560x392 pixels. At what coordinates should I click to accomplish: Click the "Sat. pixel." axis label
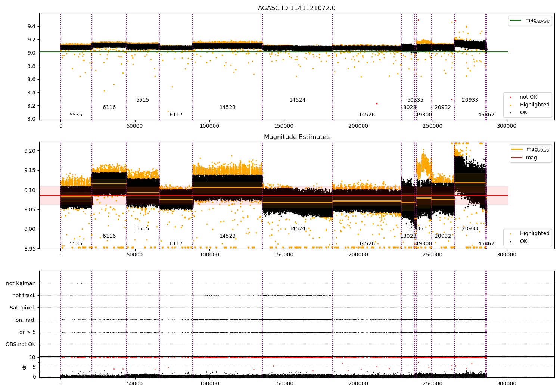pyautogui.click(x=23, y=308)
